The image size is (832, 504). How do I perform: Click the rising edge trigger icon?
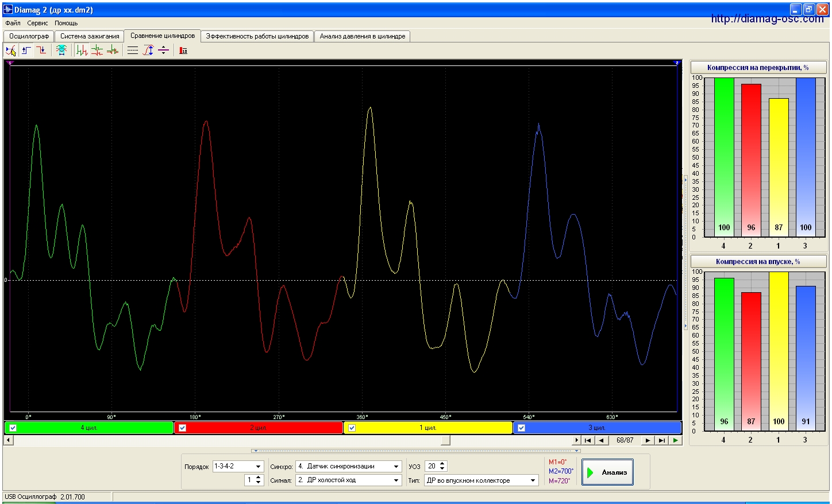26,51
